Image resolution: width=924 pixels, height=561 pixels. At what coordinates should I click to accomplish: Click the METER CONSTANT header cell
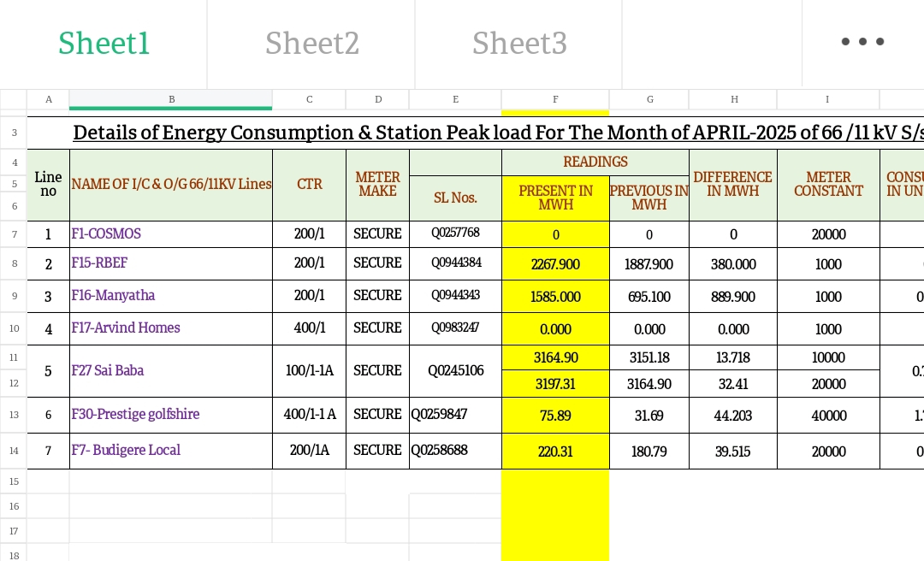click(828, 185)
